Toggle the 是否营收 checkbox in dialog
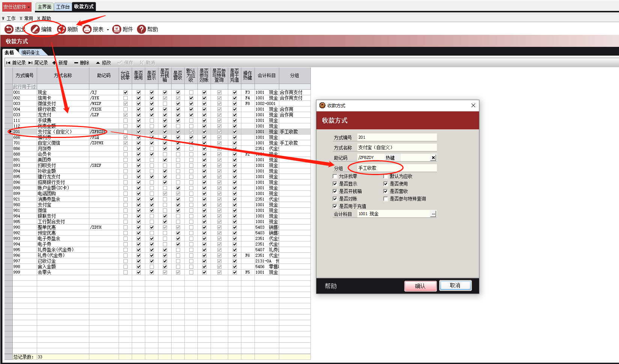Viewport: 619px width, 364px height. click(x=386, y=191)
